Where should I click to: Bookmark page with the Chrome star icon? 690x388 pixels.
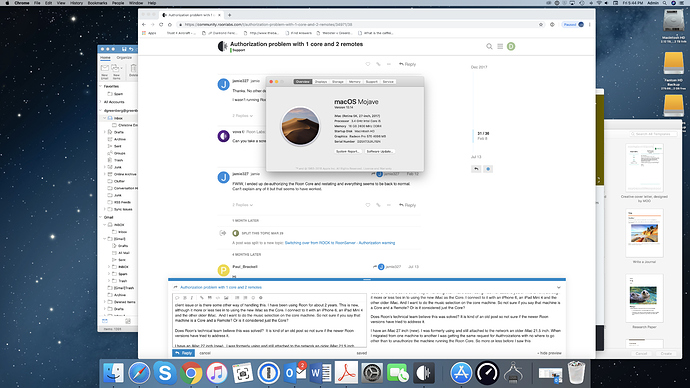(541, 25)
